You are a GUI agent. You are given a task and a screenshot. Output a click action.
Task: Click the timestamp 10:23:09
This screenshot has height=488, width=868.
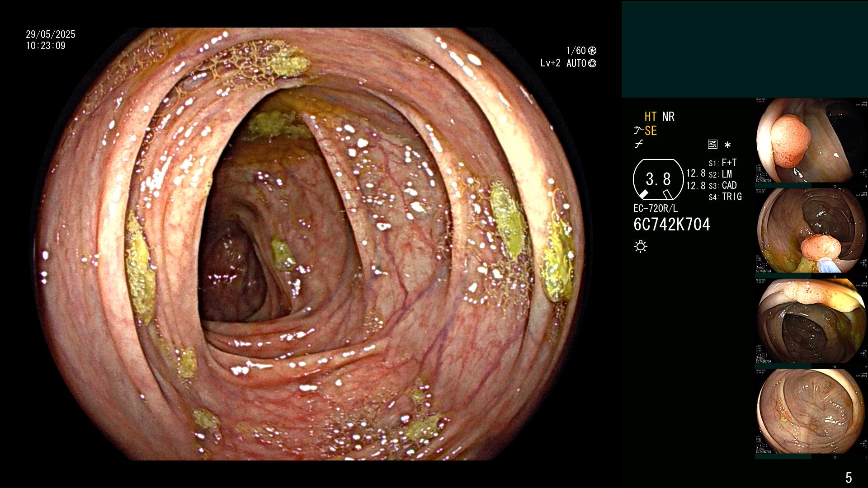tap(46, 46)
